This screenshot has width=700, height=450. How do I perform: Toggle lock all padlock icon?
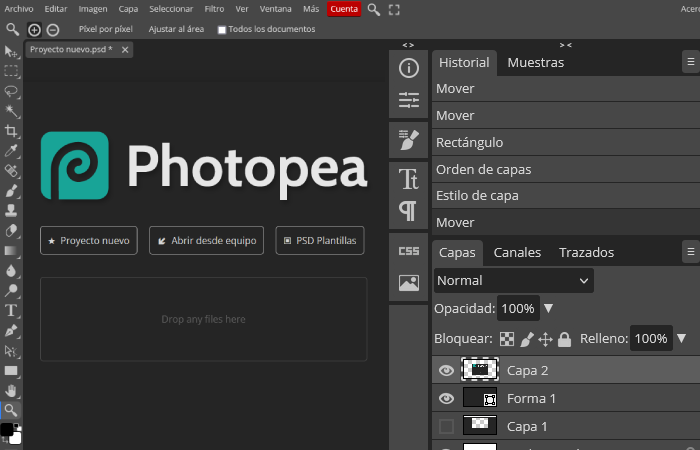[564, 339]
